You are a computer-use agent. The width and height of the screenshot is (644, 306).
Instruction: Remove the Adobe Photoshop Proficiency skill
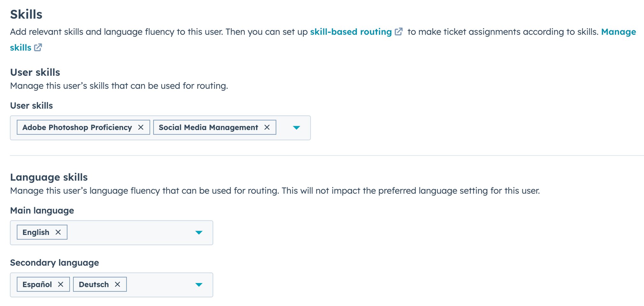(x=141, y=127)
